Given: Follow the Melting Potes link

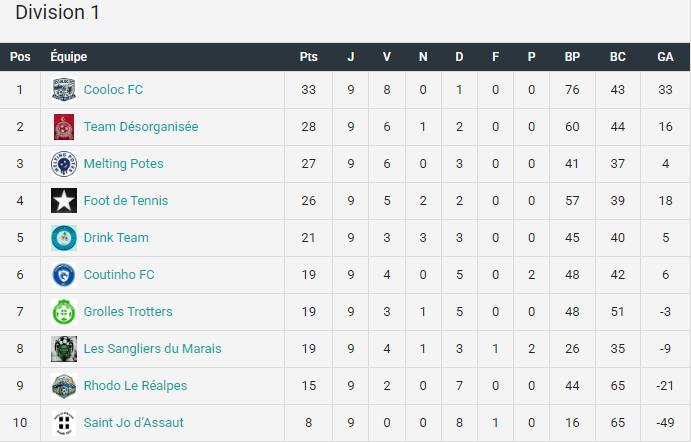Looking at the screenshot, I should point(123,164).
